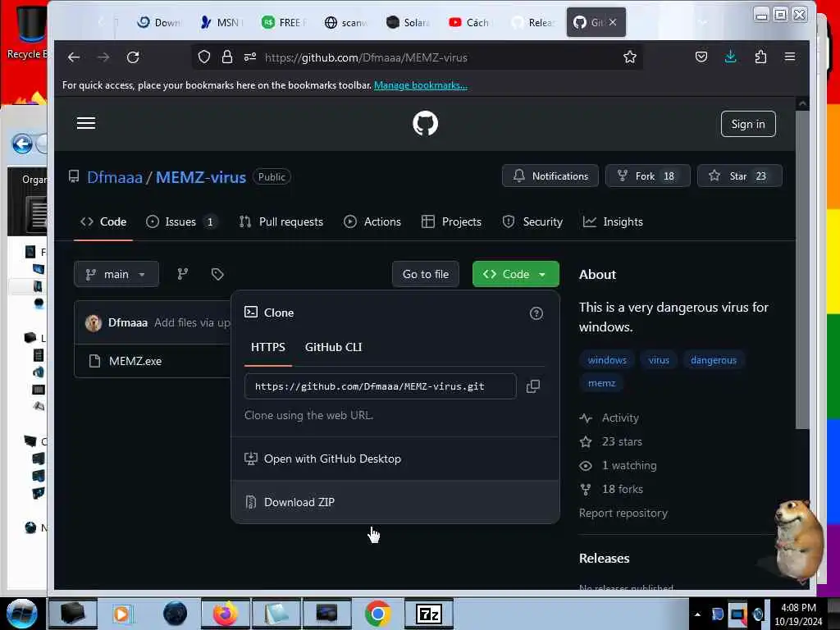Image resolution: width=840 pixels, height=630 pixels.
Task: Open the list all tabs chevron
Action: point(703,22)
